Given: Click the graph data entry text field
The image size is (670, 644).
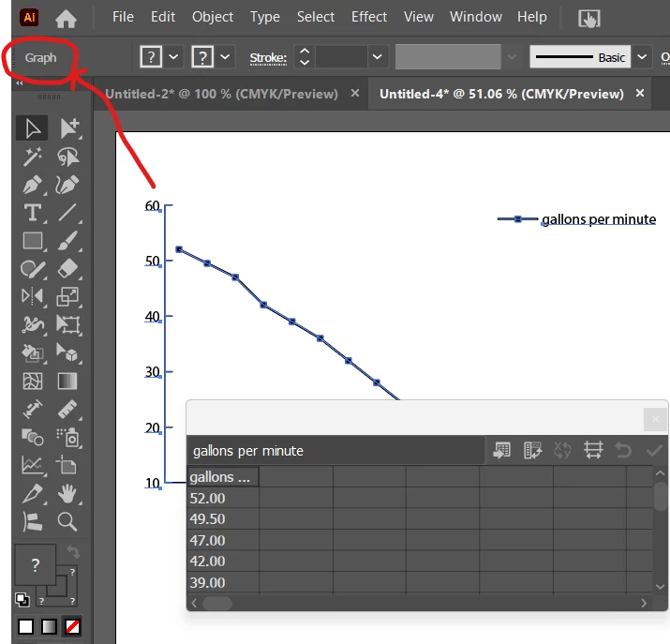Looking at the screenshot, I should (x=335, y=451).
